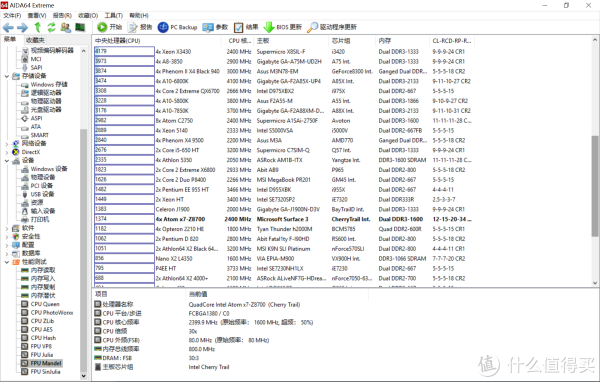This screenshot has height=382, width=600.
Task: Expand the 网络设备 tree node
Action: point(7,144)
